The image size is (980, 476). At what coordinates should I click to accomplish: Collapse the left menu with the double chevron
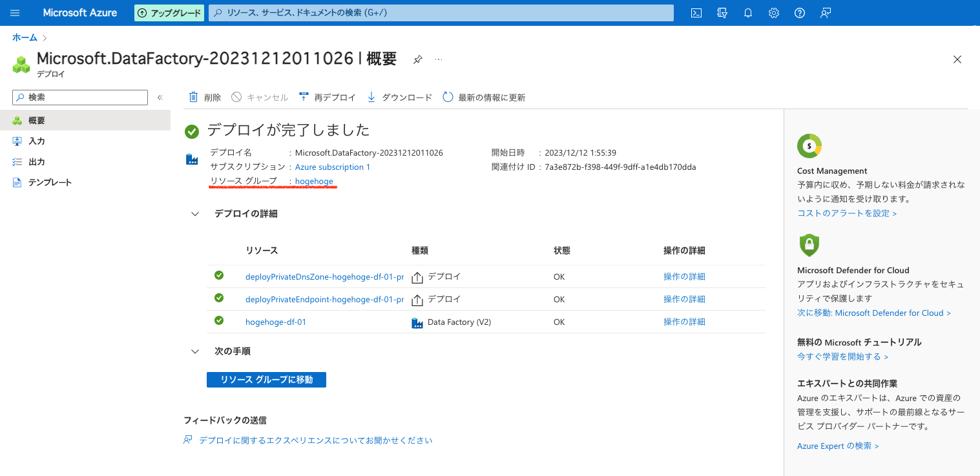coord(160,98)
